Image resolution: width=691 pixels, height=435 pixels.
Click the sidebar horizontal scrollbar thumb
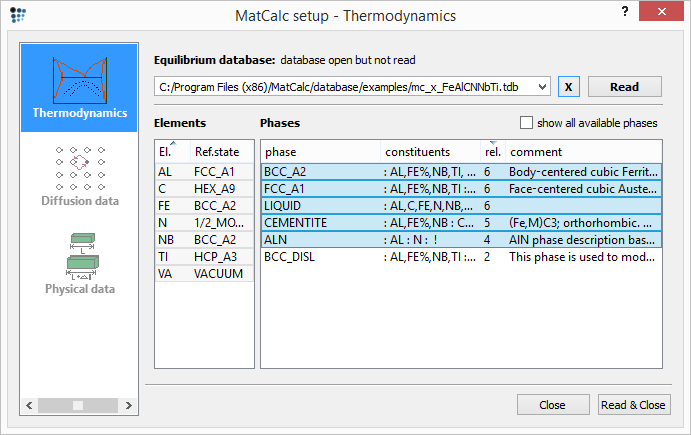78,405
